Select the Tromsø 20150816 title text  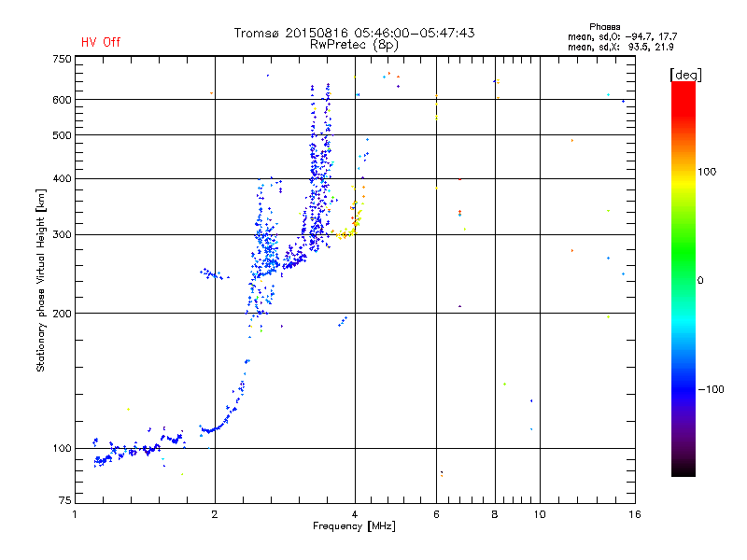tap(355, 33)
